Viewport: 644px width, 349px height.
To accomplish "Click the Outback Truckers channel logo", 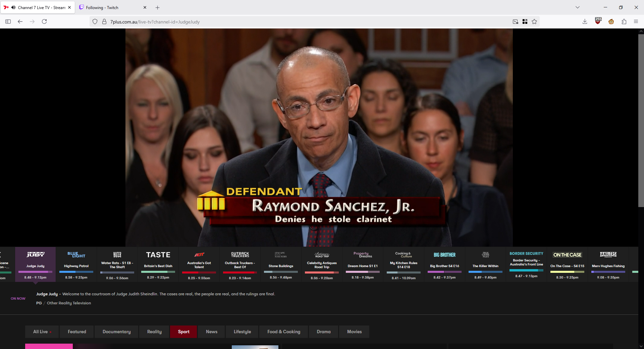I will [240, 255].
